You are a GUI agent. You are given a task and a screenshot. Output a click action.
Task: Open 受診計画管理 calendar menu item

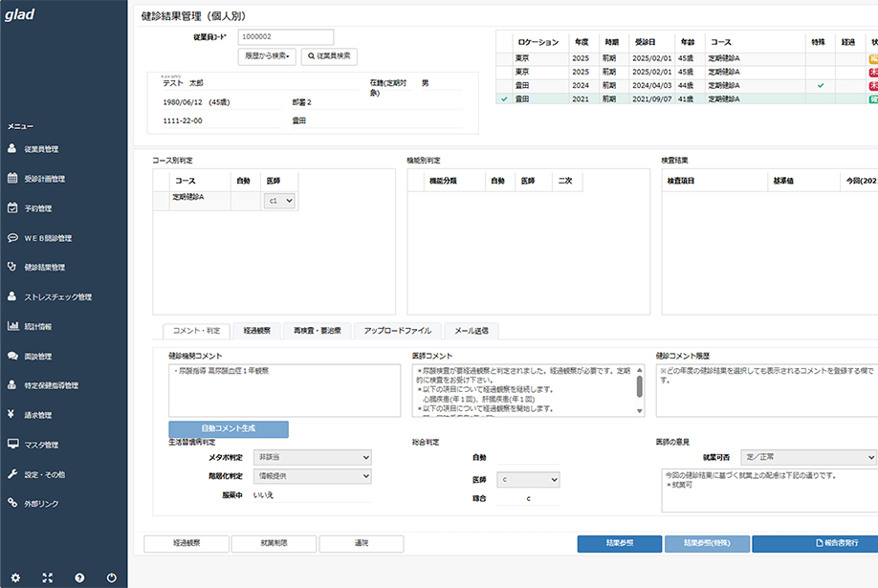[44, 179]
